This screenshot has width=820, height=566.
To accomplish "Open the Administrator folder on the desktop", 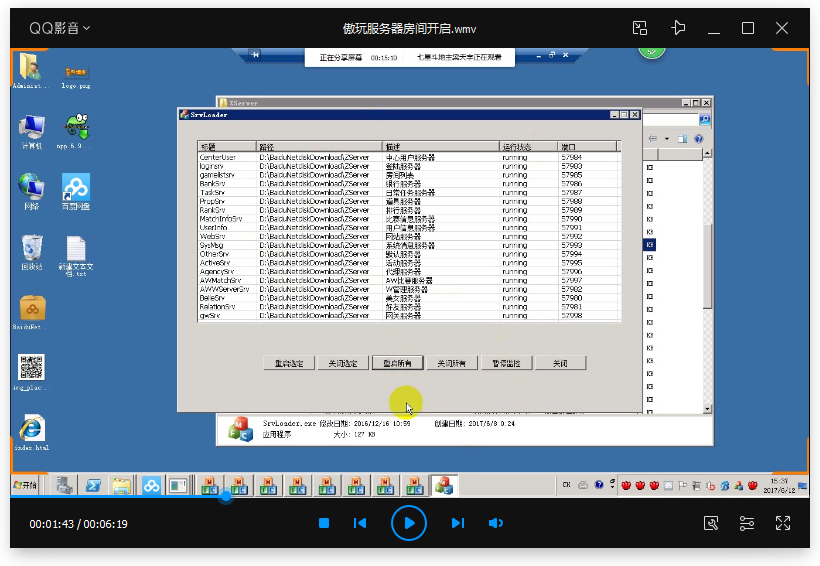I will [x=30, y=71].
